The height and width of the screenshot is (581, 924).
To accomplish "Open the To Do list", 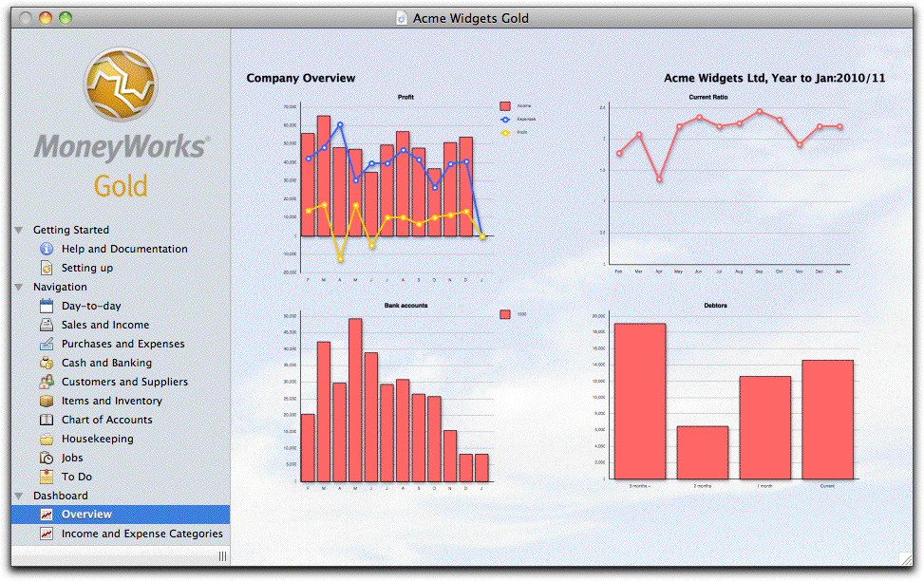I will coord(77,477).
